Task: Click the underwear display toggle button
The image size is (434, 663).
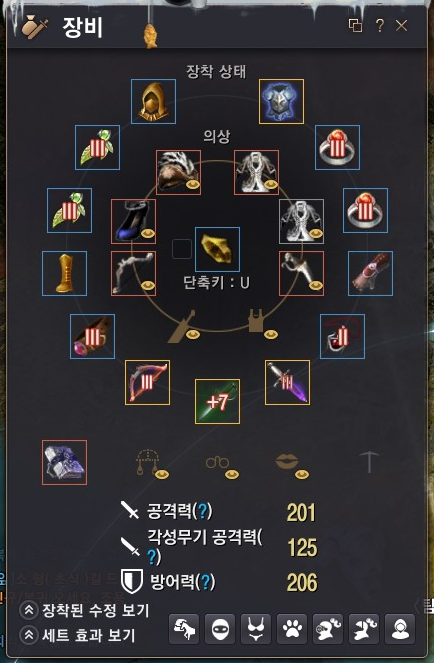Action: (x=256, y=629)
